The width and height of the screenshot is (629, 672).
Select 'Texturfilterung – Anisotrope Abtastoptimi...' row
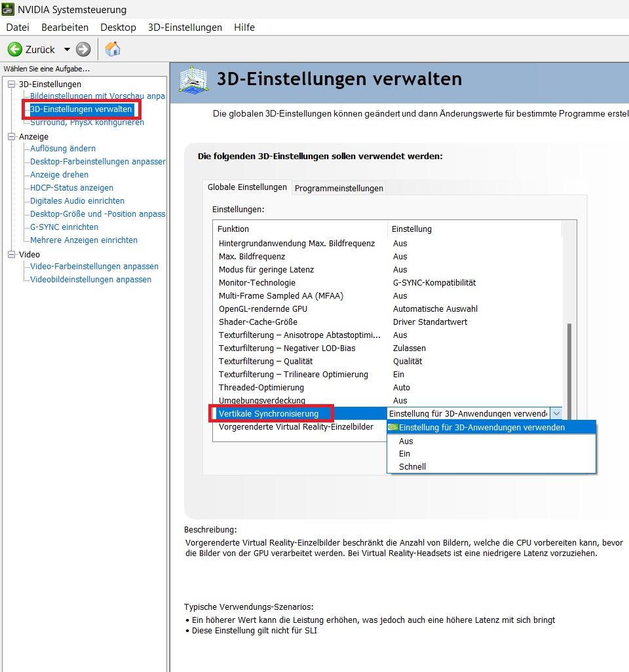(x=387, y=335)
